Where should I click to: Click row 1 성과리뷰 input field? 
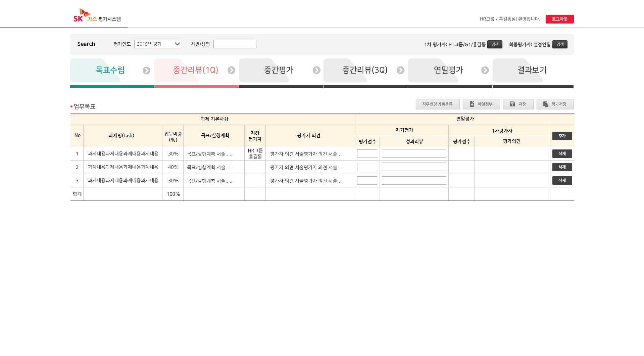pos(414,153)
